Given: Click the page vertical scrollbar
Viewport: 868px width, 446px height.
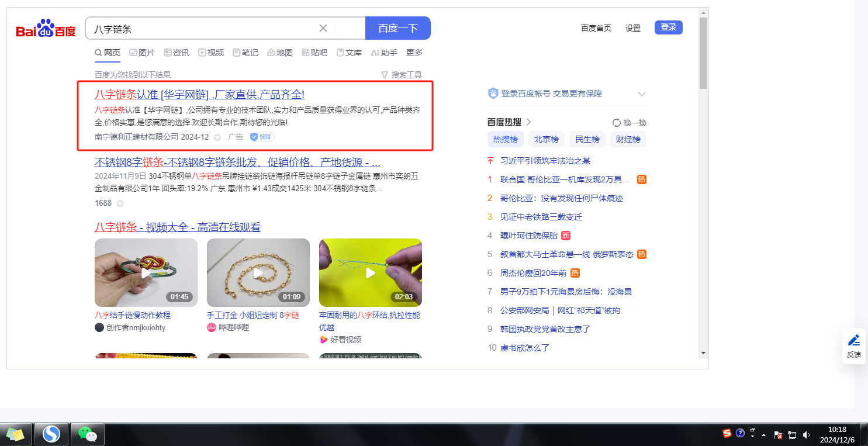Looking at the screenshot, I should coord(703,53).
